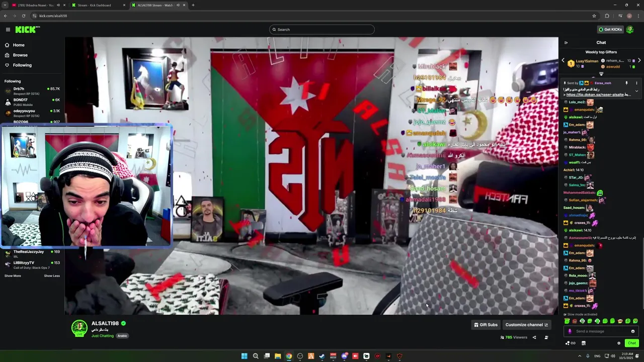
Task: Click ALSALTI98 channel avatar
Action: point(79,328)
